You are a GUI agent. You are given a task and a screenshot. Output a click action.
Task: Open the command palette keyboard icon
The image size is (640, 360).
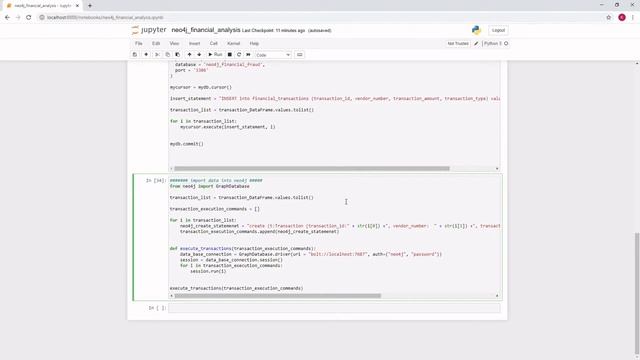coord(300,55)
